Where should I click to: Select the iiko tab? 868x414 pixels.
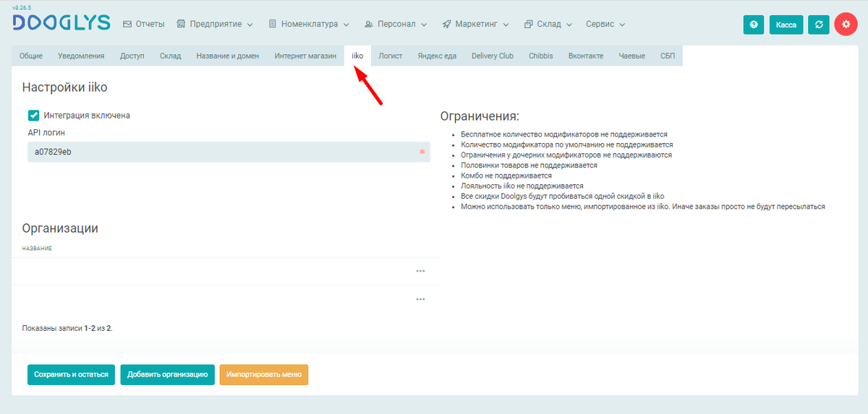[357, 56]
